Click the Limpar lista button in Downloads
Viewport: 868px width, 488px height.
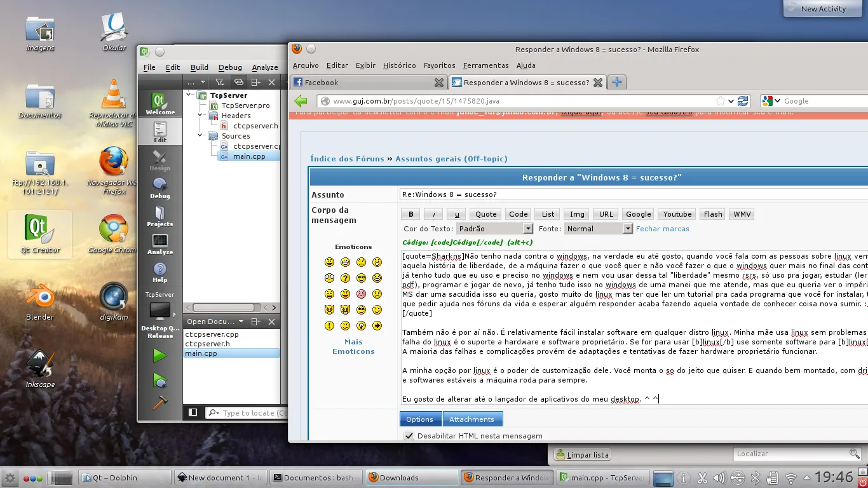coord(582,455)
